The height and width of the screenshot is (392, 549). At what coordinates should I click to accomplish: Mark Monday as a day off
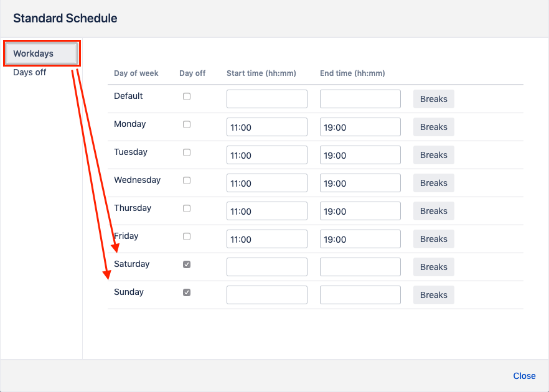click(187, 124)
